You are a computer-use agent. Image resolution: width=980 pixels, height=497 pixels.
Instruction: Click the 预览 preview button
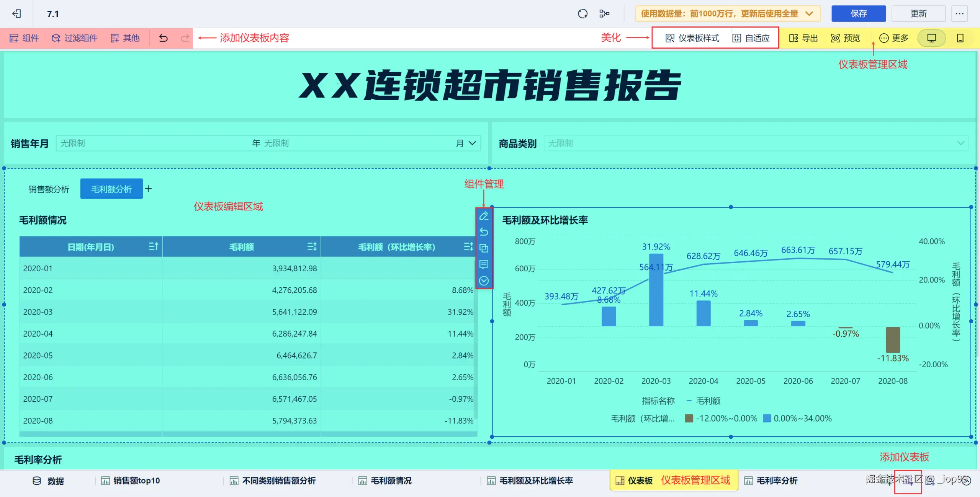[x=845, y=38]
